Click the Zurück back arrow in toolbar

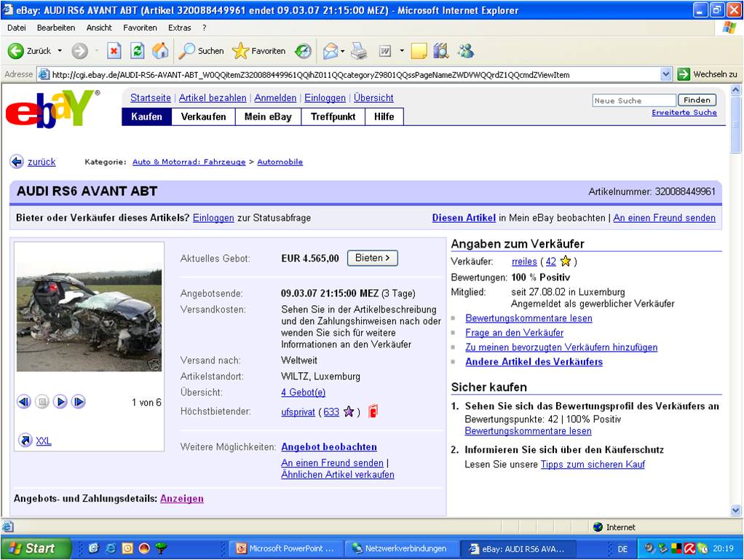pos(16,51)
